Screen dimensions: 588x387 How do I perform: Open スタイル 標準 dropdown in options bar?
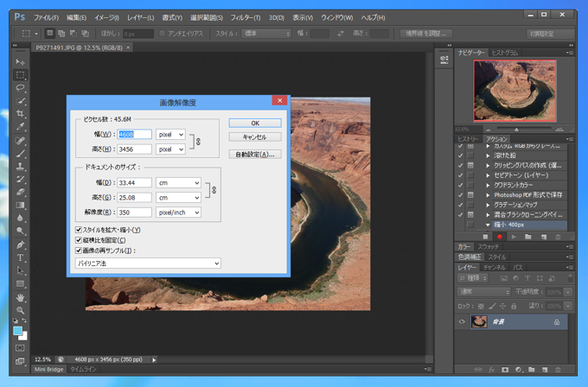[x=266, y=34]
